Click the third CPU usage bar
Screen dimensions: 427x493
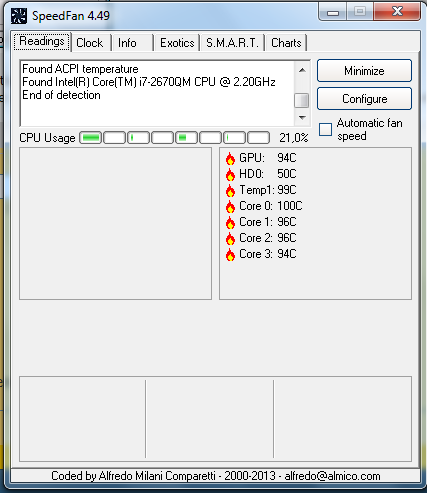tap(139, 137)
